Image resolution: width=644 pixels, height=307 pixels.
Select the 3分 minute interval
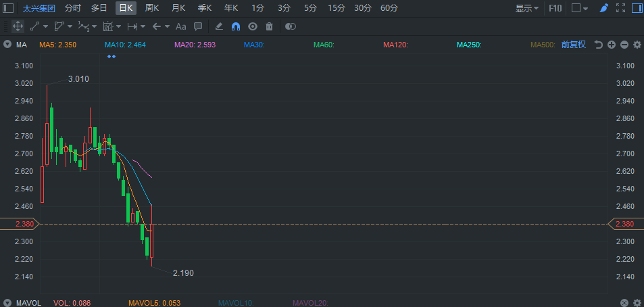(x=284, y=8)
